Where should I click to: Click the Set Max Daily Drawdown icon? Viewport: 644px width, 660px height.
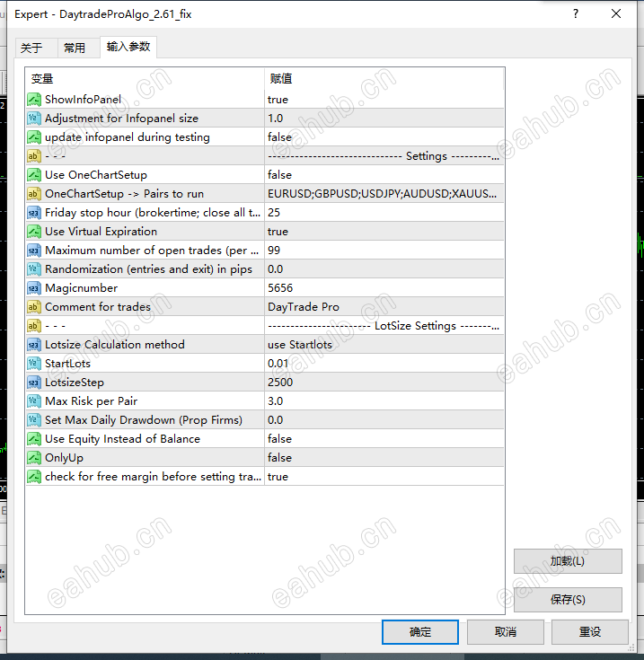click(x=34, y=420)
